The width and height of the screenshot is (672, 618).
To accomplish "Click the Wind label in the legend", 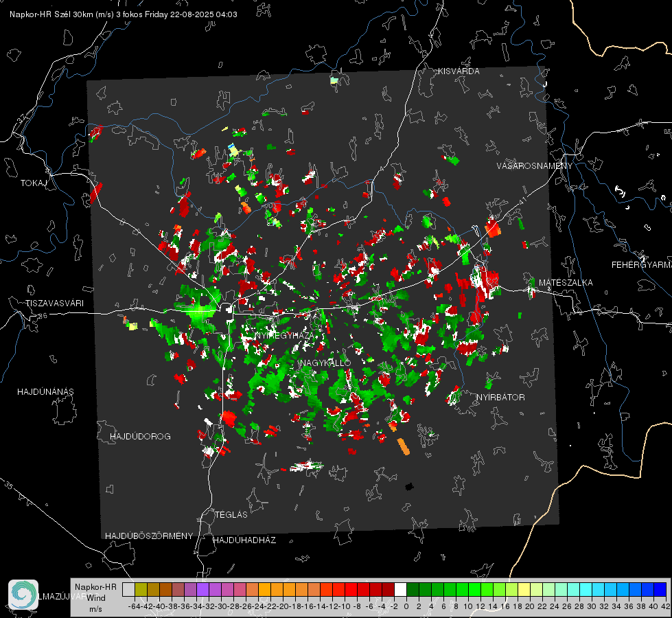I will coord(96,598).
